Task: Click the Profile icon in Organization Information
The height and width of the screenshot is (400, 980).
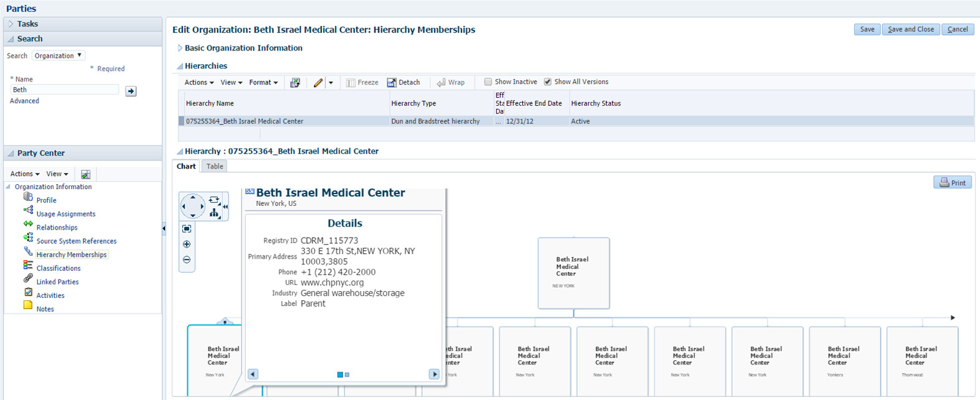Action: click(28, 197)
